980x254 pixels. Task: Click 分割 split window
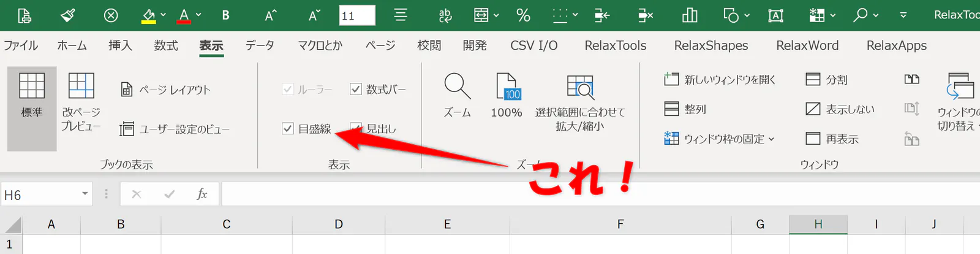pos(827,79)
